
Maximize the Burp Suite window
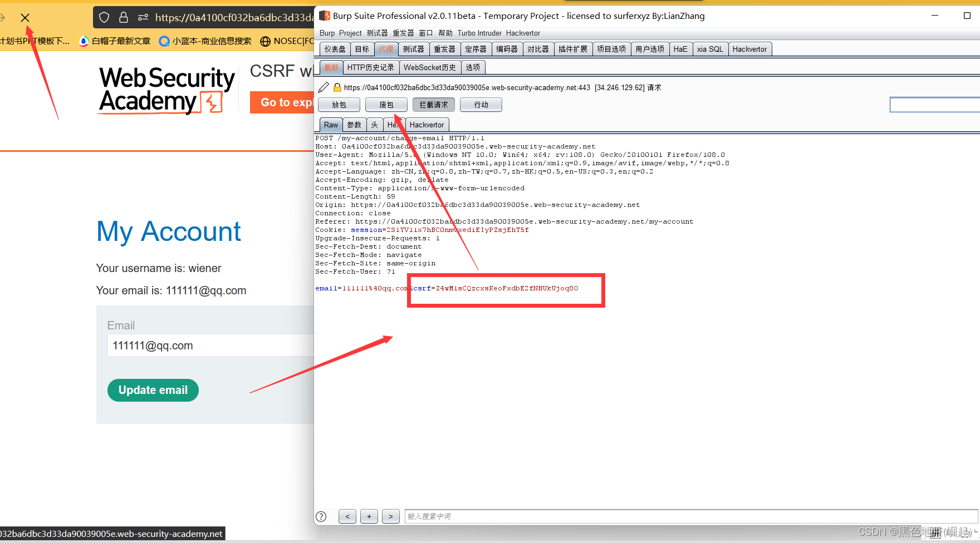967,16
